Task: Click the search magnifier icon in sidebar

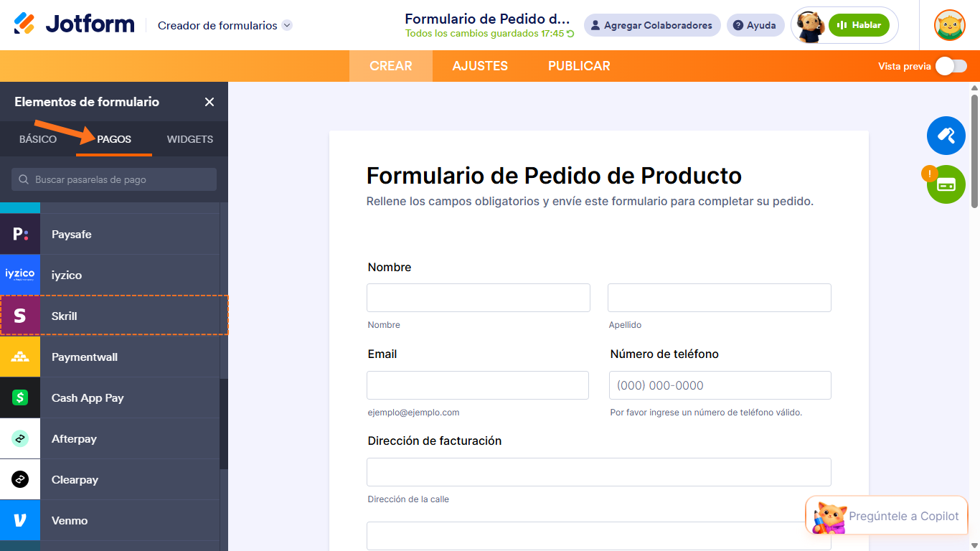Action: (x=24, y=179)
